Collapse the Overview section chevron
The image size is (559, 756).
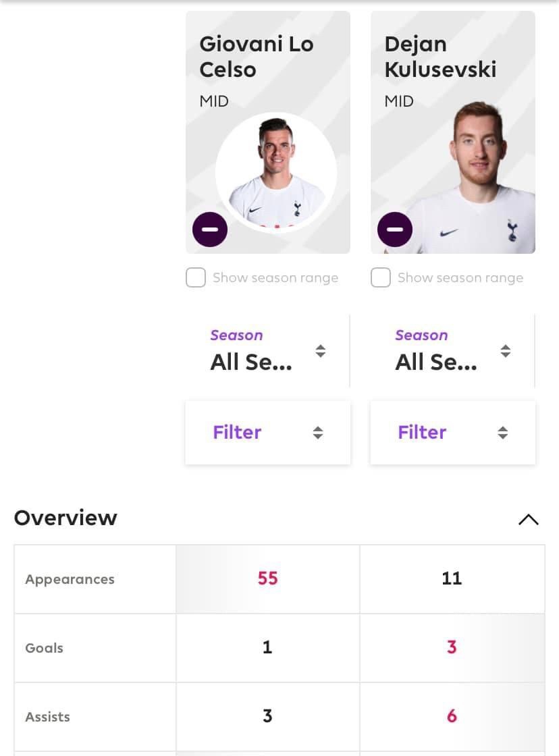(528, 519)
